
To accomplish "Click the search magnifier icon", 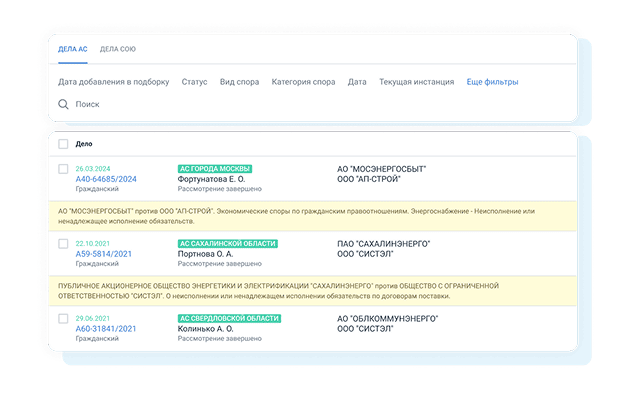I will click(64, 104).
